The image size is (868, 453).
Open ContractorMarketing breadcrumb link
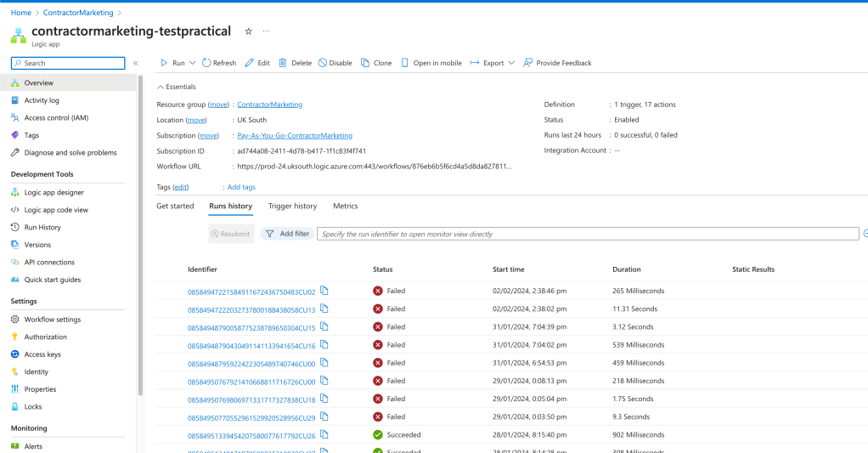coord(78,13)
